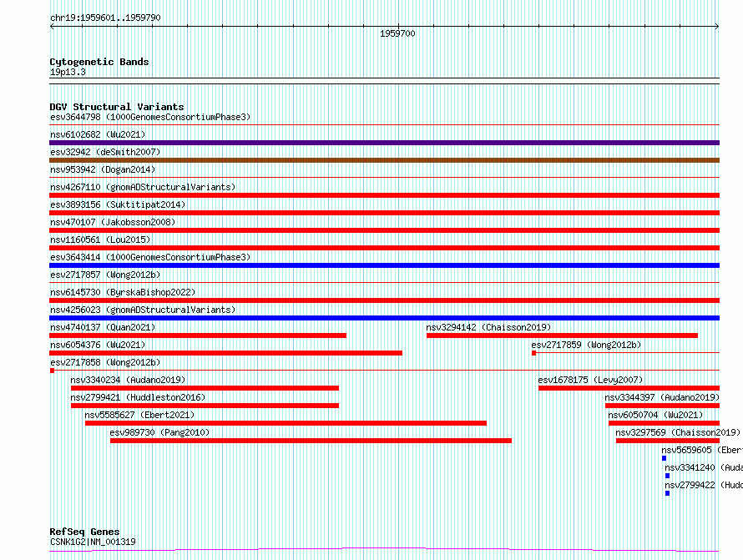Click the DGV Structural Variants track heading
743x560 pixels.
point(117,107)
